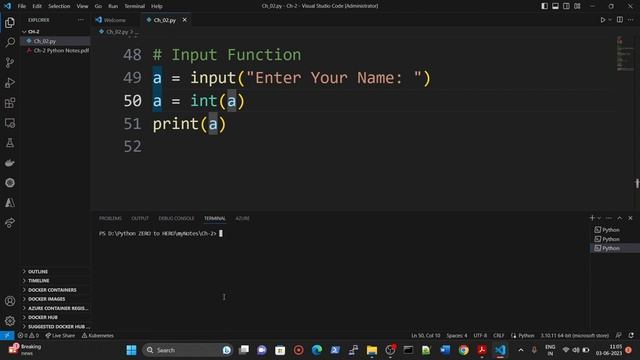Open the Go menu
The height and width of the screenshot is (360, 640).
[x=98, y=6]
